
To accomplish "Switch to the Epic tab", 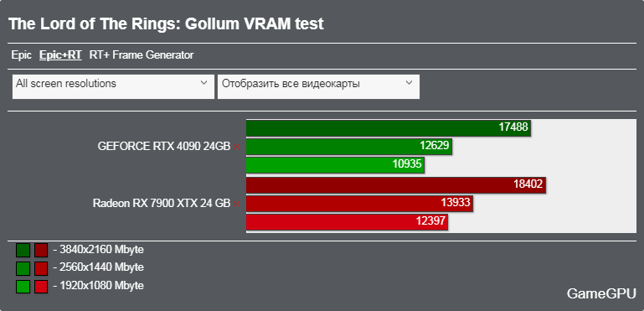I will (x=22, y=55).
